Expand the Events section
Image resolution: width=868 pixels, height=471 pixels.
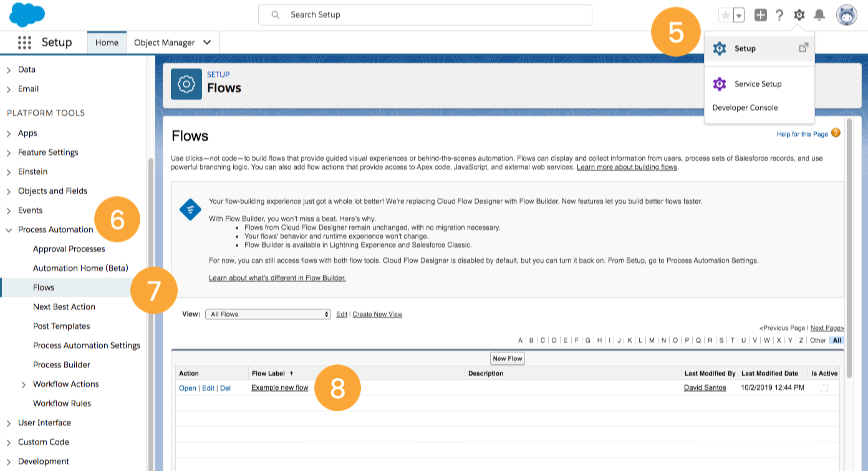point(9,211)
